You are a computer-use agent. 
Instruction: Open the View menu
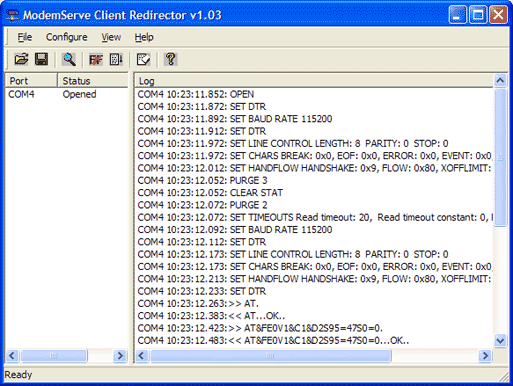[111, 37]
